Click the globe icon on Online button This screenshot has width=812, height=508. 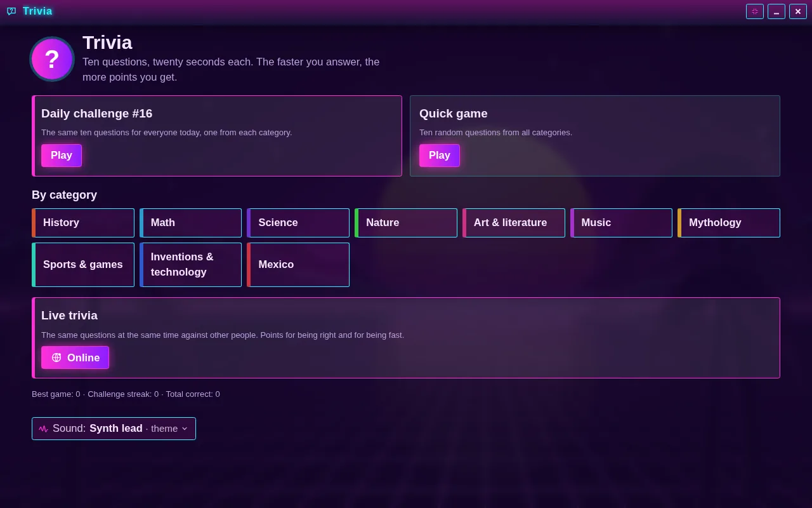(x=56, y=358)
